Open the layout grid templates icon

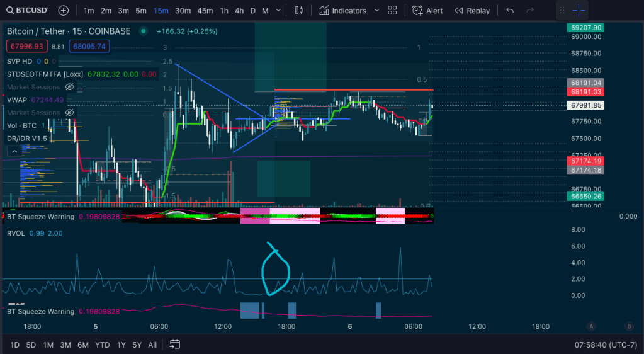coord(392,11)
